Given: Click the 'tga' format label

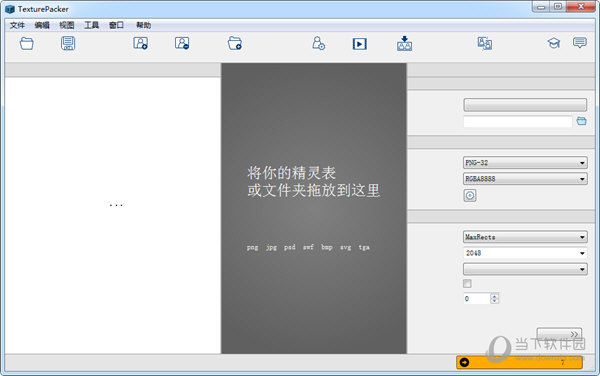Looking at the screenshot, I should click(x=364, y=247).
